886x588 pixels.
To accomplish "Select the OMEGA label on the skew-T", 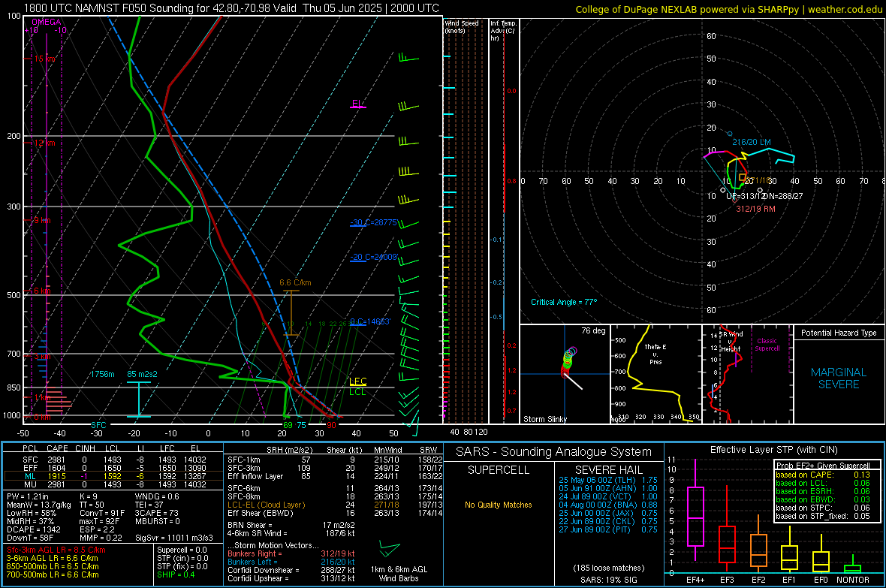I will point(46,22).
